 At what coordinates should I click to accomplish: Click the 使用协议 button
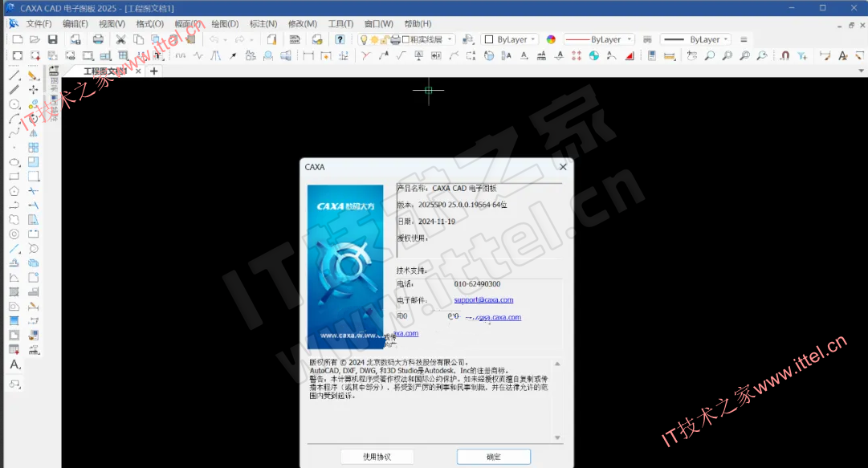click(377, 457)
